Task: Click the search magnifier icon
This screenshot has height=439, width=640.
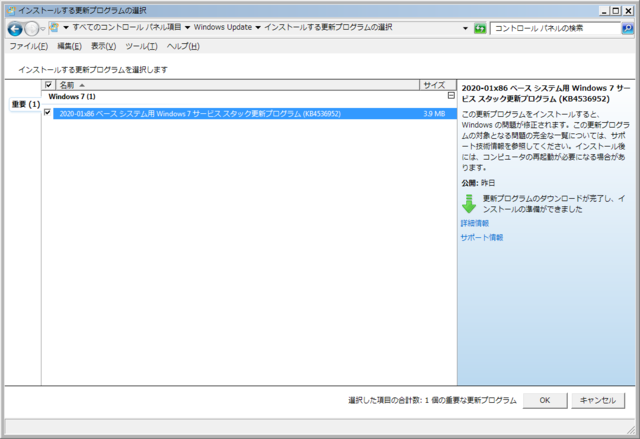Action: (x=627, y=28)
